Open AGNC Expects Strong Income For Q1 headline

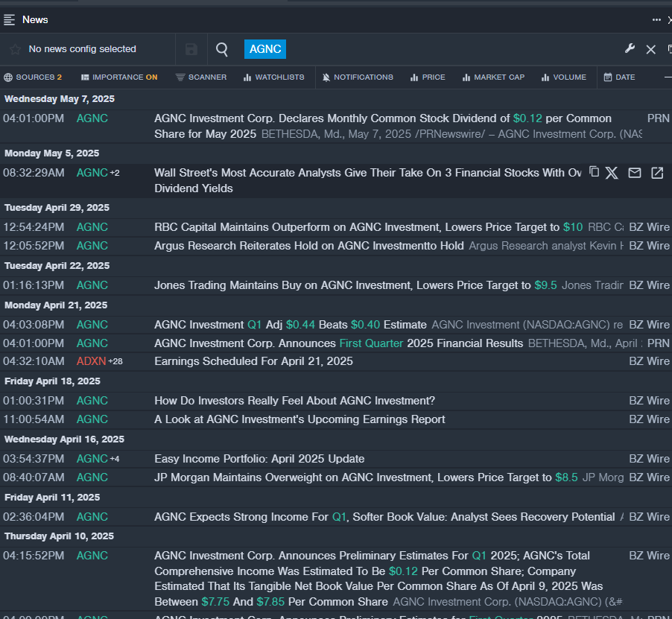384,517
